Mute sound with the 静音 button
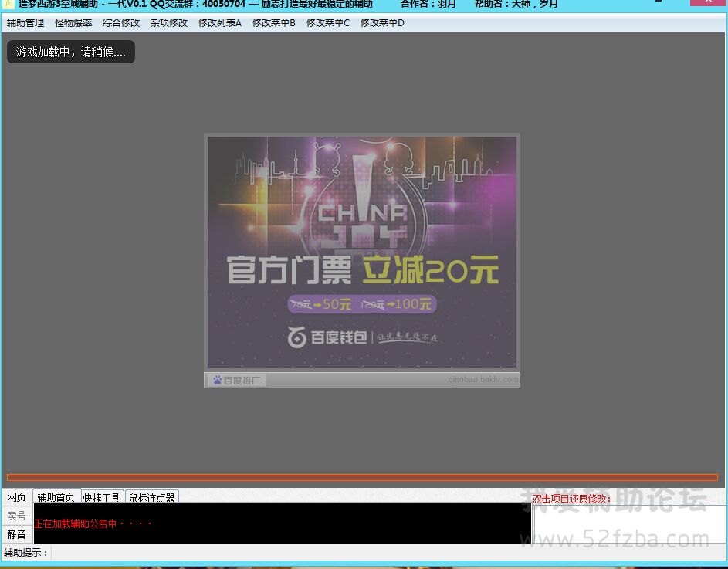Screen dimensions: 728x569 (x=17, y=534)
